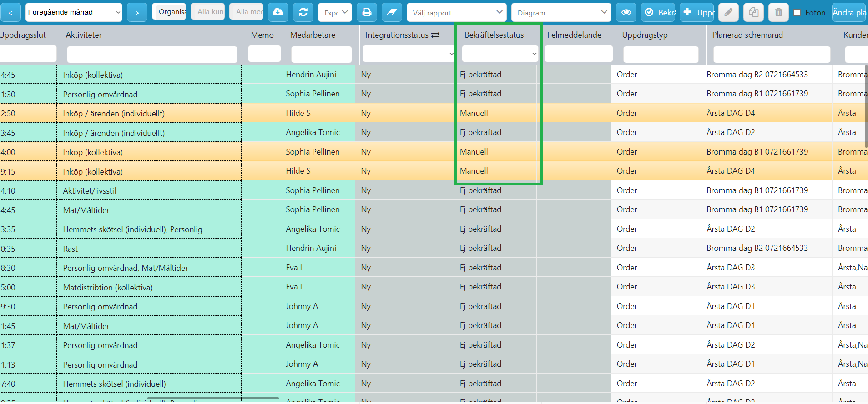The height and width of the screenshot is (404, 868).
Task: Click the copy duplicate icon
Action: pyautogui.click(x=753, y=12)
